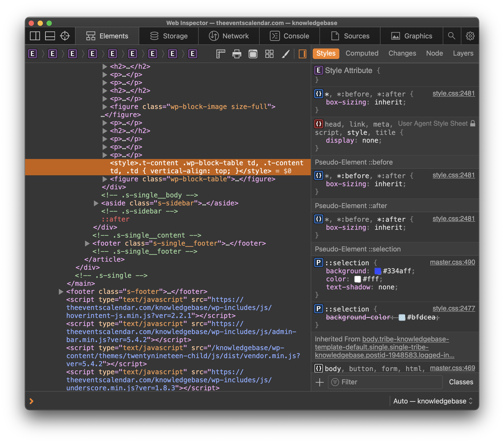Show compositing borders grid icon

269,54
